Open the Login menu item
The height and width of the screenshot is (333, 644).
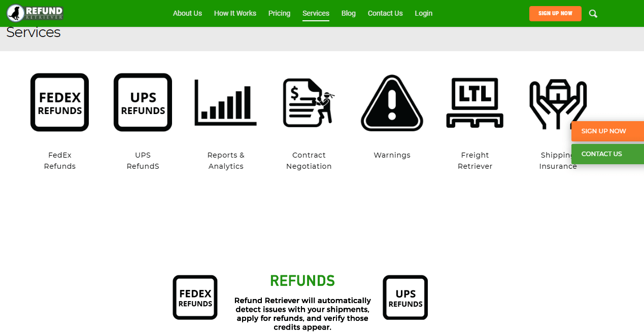[424, 13]
